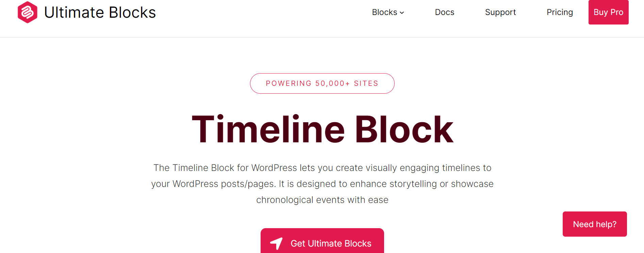Screen dimensions: 644x253
Task: Click the Ultimate Blocks hexagonal logo icon
Action: click(x=27, y=12)
